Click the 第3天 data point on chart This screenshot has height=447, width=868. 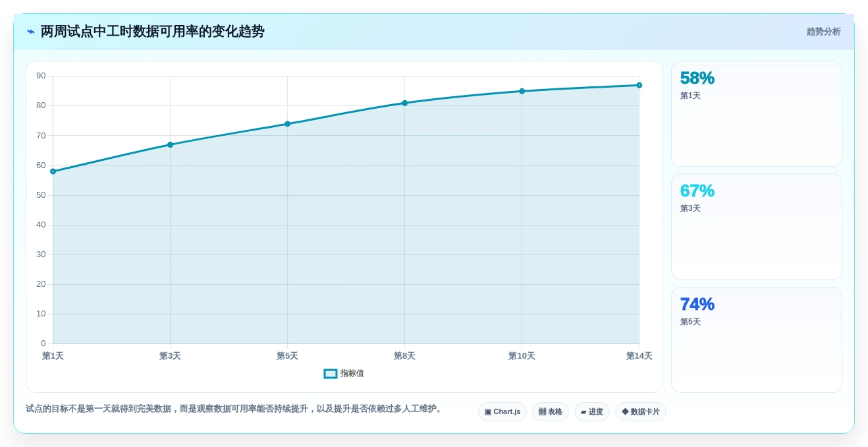coord(170,144)
